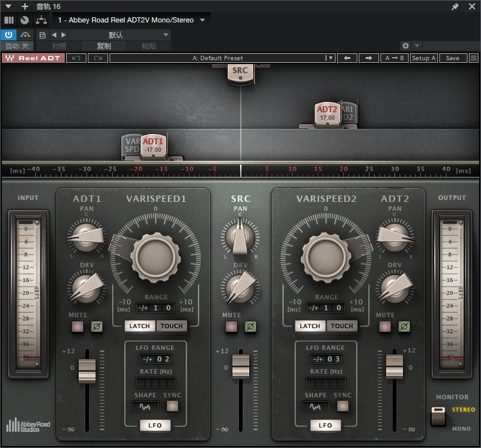Open the preset file document icon
This screenshot has width=481, height=448.
tap(42, 35)
